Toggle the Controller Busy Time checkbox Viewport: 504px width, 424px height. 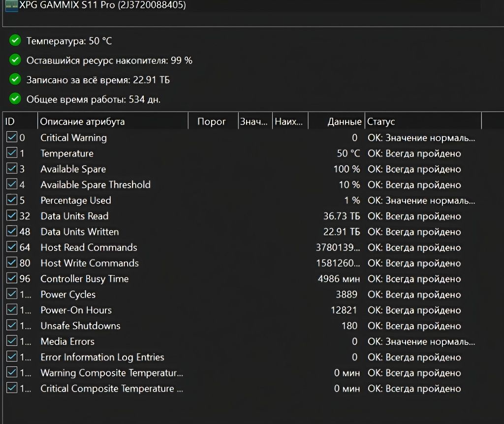click(12, 278)
